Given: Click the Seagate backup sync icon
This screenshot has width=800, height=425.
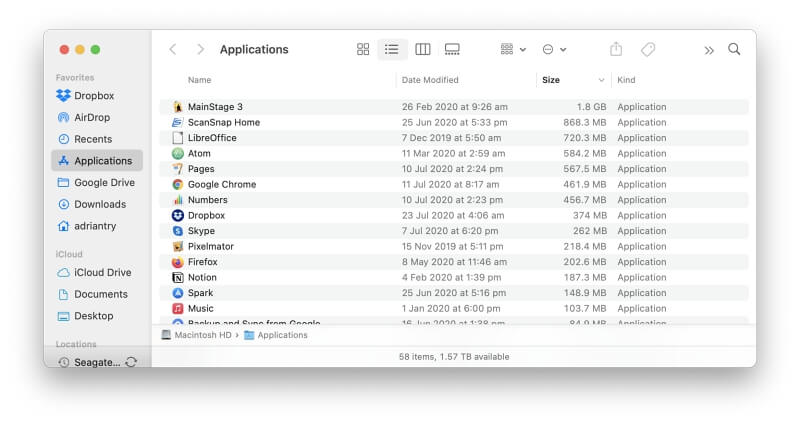Looking at the screenshot, I should coord(131,362).
